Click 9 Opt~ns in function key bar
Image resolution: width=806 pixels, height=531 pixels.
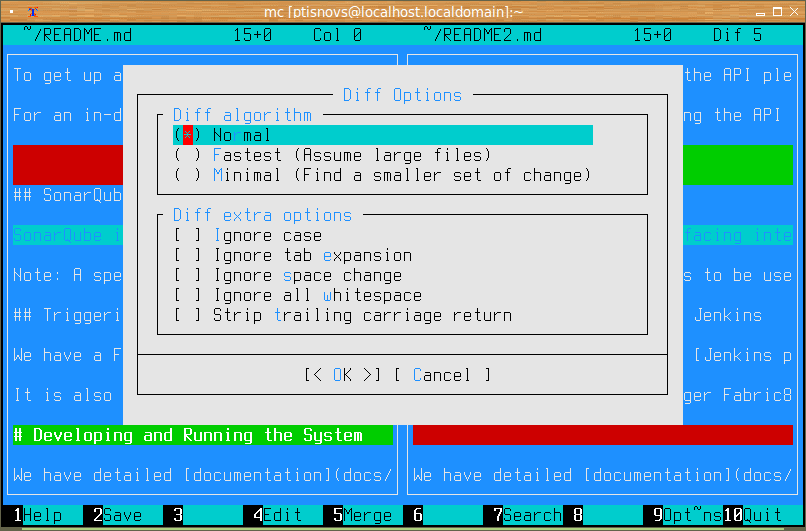688,515
